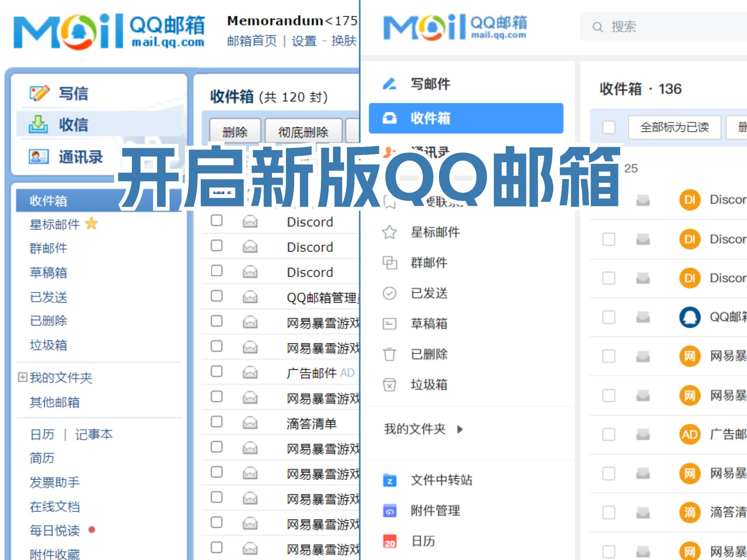
Task: Click the QQ penguin avatar in new mail list
Action: [x=690, y=317]
